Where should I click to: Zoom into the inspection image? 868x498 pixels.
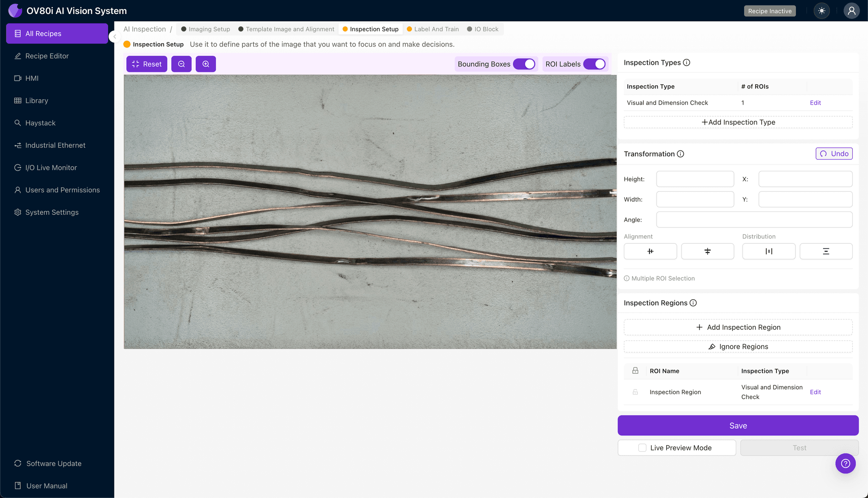206,64
